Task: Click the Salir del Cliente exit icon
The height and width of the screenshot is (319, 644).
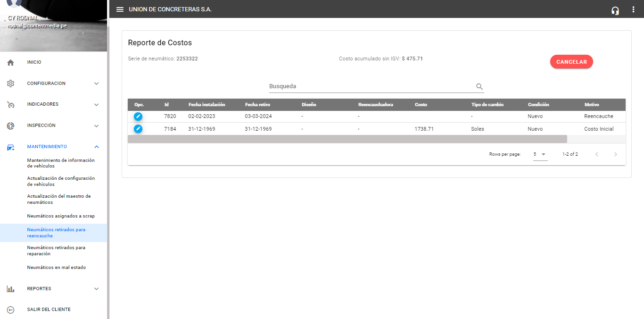Action: pos(11,310)
